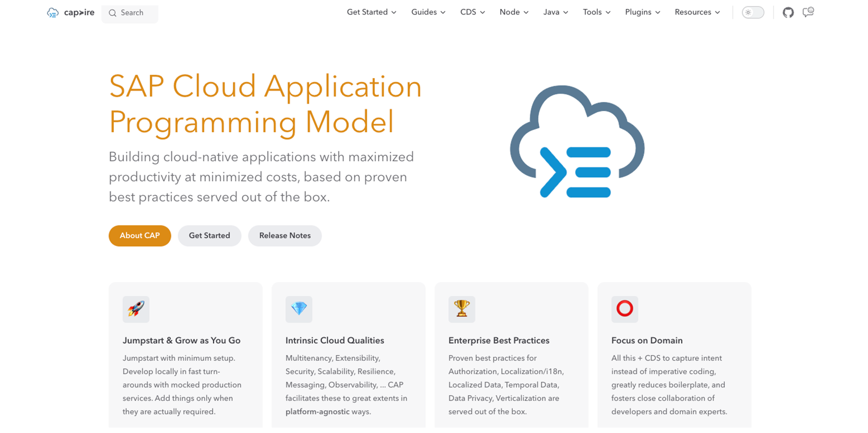Image resolution: width=868 pixels, height=433 pixels.
Task: Open the Release Notes button
Action: [285, 236]
